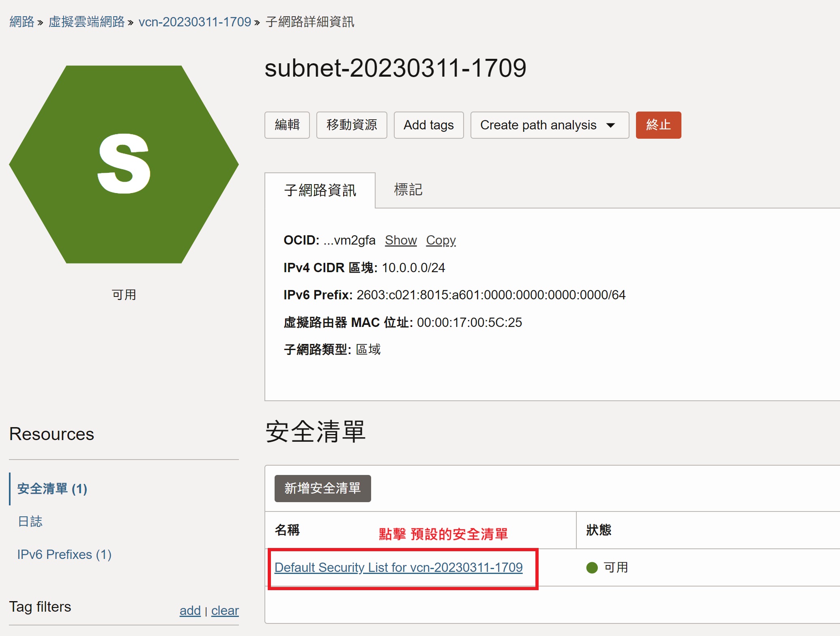The image size is (840, 636).
Task: Click add link under Tag filters
Action: [x=190, y=610]
